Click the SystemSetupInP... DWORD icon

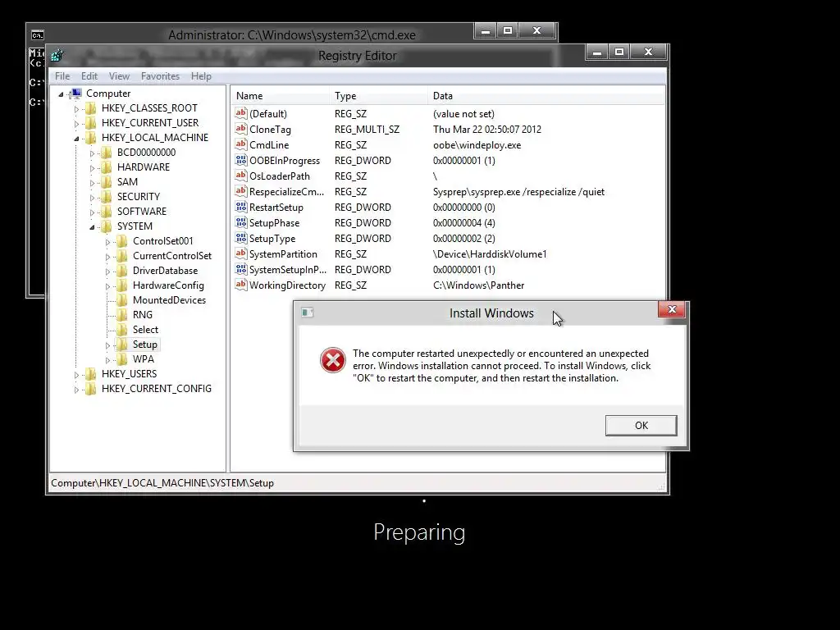pos(241,268)
